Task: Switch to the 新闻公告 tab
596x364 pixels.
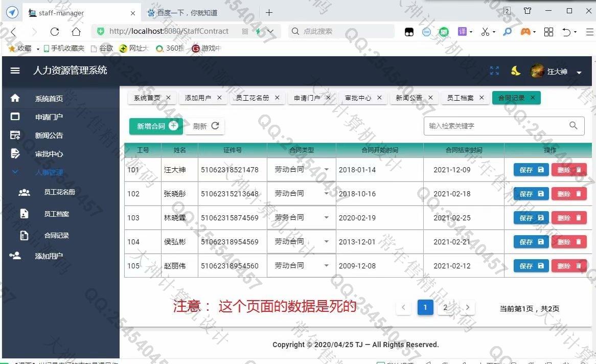Action: (409, 98)
